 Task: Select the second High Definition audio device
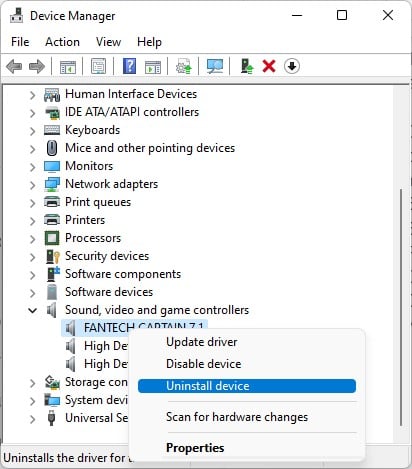(x=106, y=364)
